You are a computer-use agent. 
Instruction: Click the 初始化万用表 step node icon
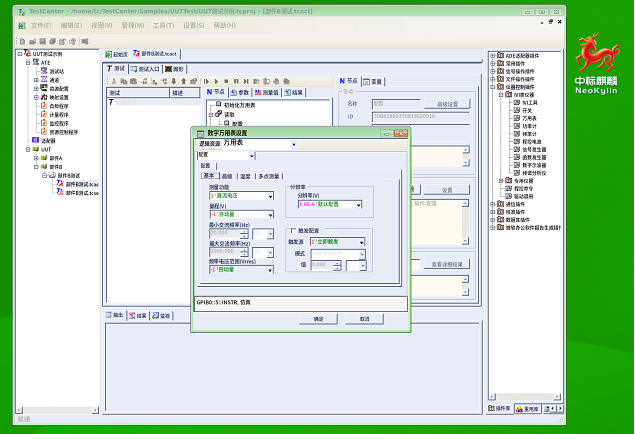[217, 104]
